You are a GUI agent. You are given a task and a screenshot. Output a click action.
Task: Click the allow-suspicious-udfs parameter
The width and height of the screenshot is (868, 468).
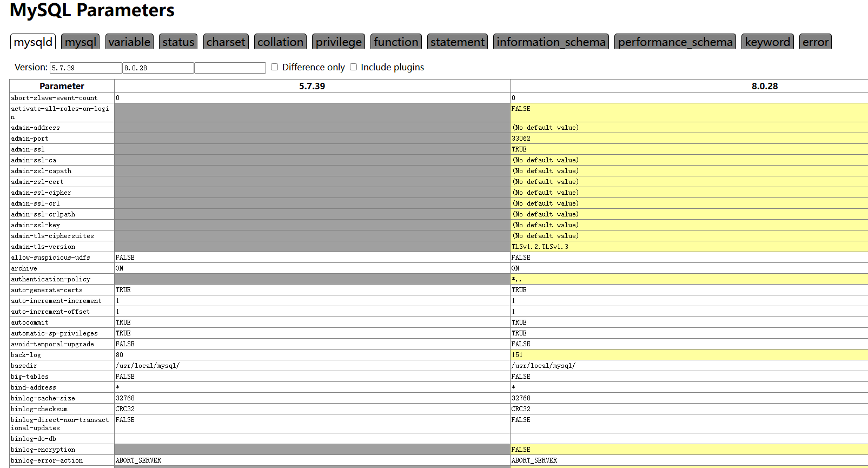click(50, 258)
